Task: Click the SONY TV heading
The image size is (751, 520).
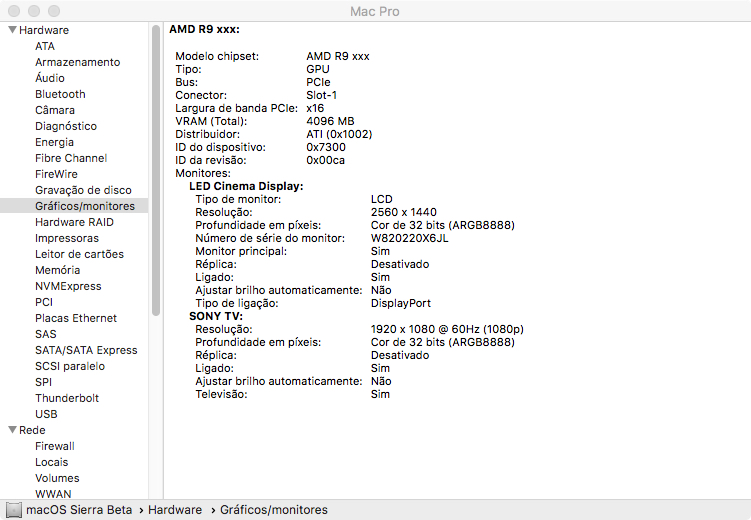Action: click(x=216, y=316)
